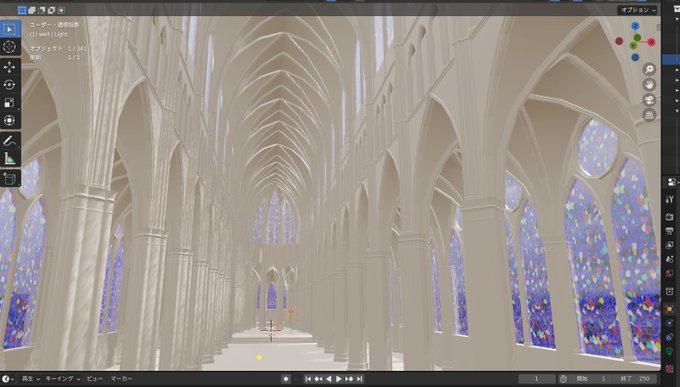Click the 開始 start frame field
This screenshot has width=680, height=387.
pyautogui.click(x=591, y=379)
